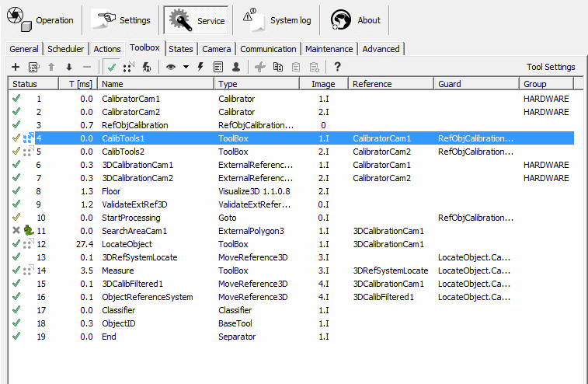Open the Scheduler tab
This screenshot has width=588, height=384.
pyautogui.click(x=66, y=49)
